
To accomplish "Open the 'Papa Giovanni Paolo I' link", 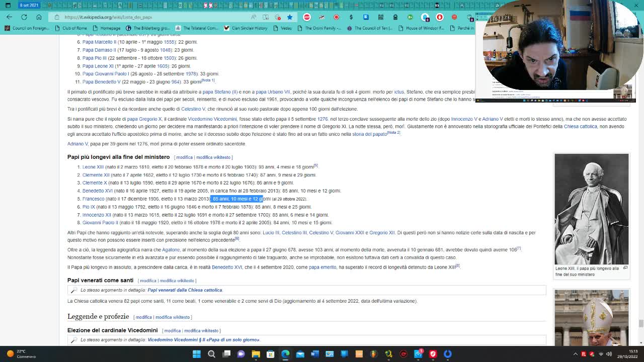I will click(x=106, y=74).
